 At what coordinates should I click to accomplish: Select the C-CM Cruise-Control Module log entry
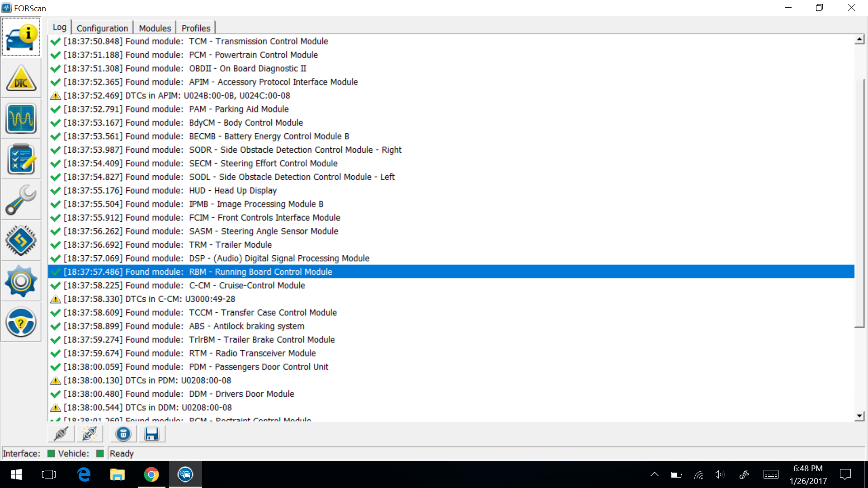(x=246, y=286)
